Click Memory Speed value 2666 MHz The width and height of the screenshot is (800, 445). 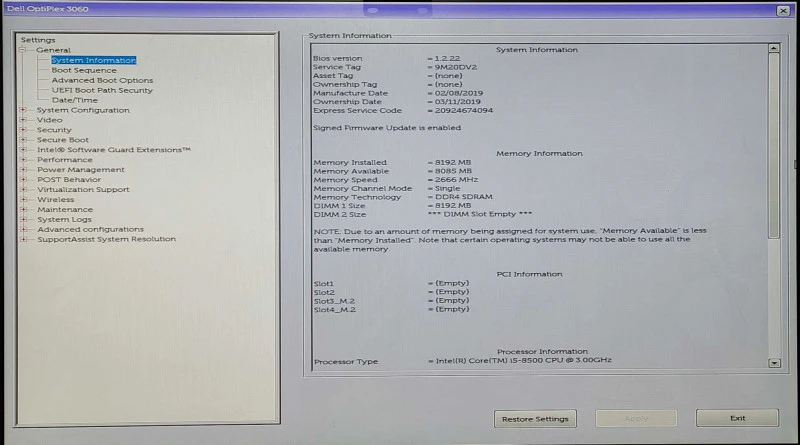point(456,180)
